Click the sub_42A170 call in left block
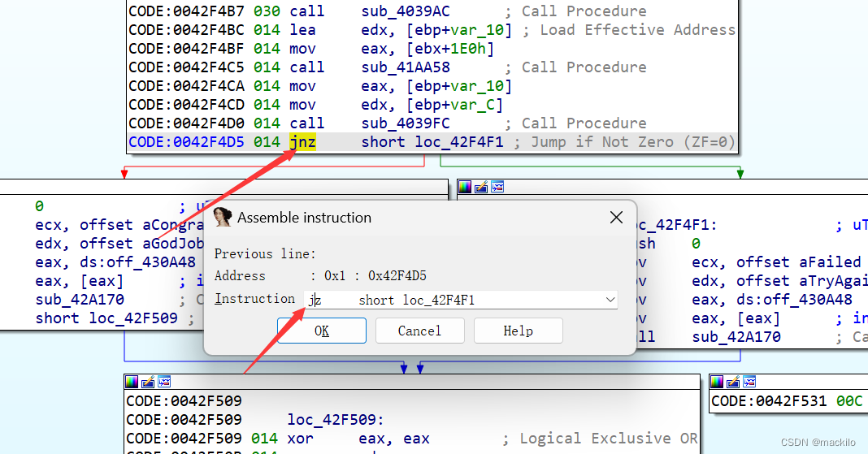This screenshot has width=868, height=454. pyautogui.click(x=80, y=300)
